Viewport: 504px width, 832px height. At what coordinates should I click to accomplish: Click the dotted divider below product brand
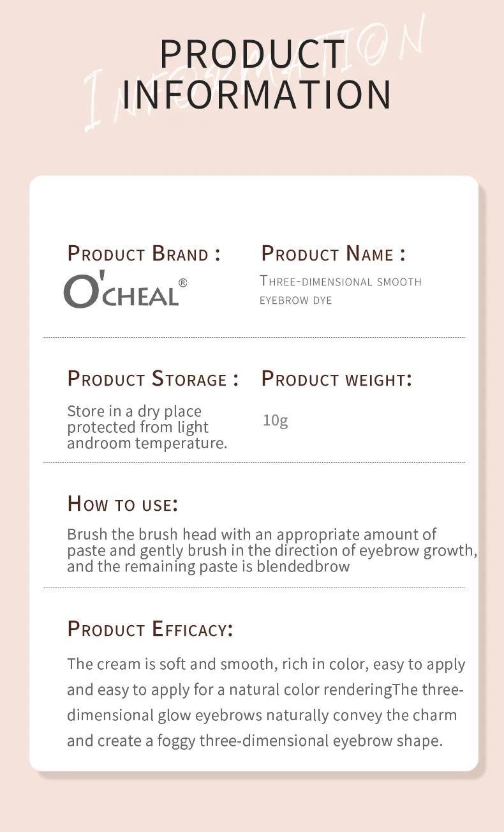pos(254,337)
